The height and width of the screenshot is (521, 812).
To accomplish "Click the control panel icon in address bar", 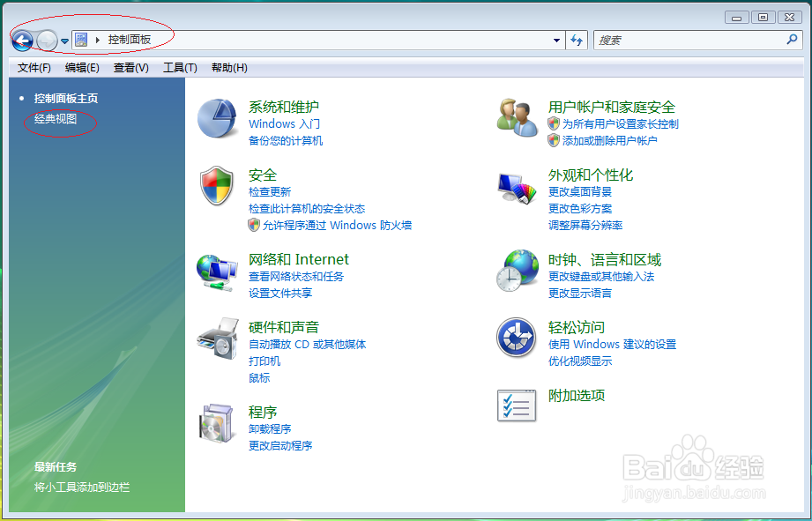I will [x=81, y=40].
